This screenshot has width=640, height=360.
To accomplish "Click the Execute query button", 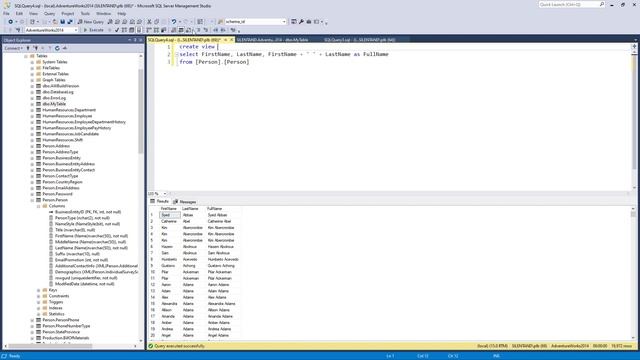I will pyautogui.click(x=93, y=30).
